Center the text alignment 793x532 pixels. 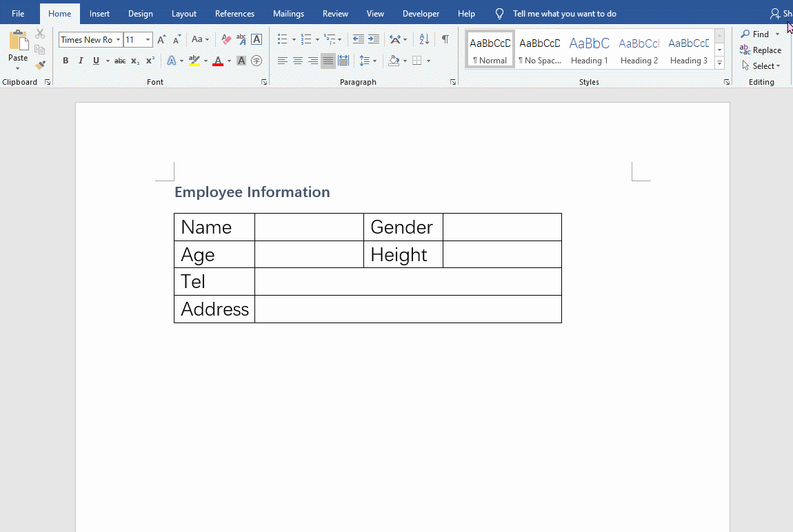tap(297, 61)
